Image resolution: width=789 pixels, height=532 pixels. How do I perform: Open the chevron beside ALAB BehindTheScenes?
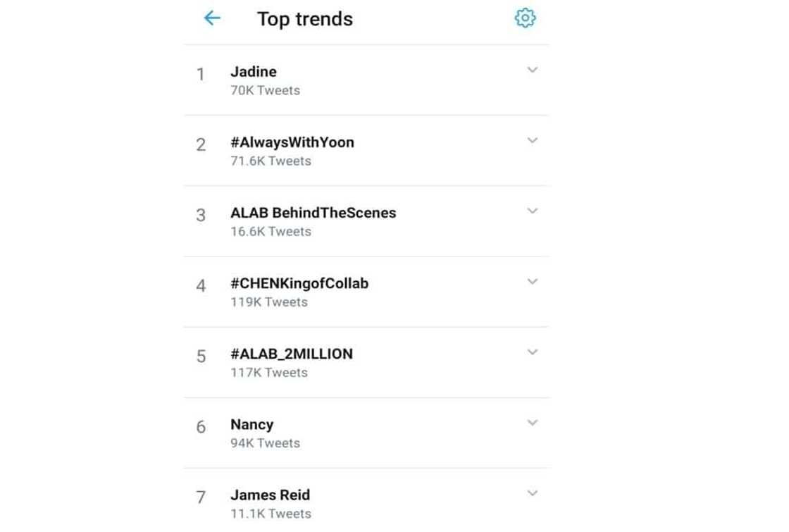tap(533, 210)
